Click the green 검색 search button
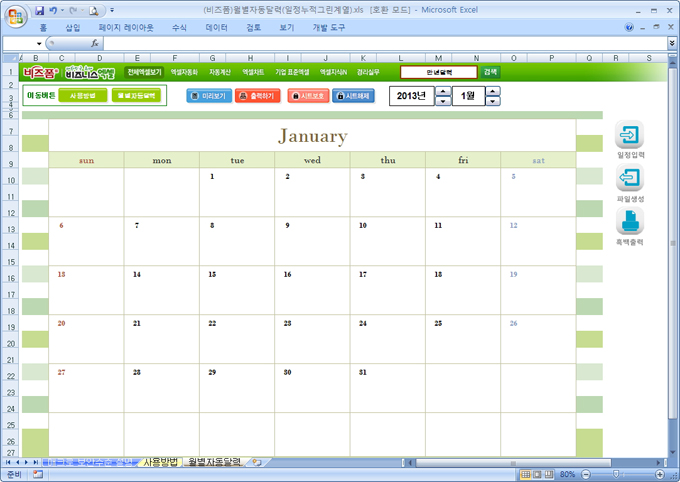The height and width of the screenshot is (482, 680). click(490, 72)
